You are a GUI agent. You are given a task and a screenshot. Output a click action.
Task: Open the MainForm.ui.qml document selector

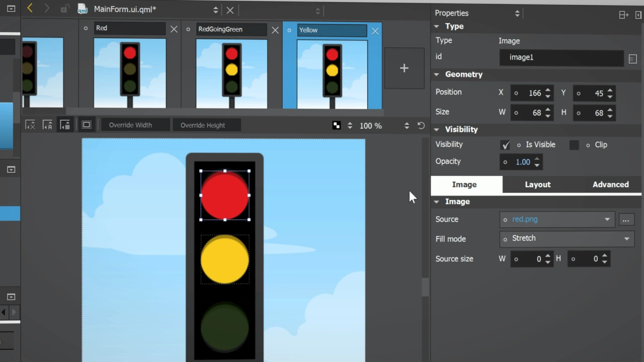pyautogui.click(x=215, y=10)
